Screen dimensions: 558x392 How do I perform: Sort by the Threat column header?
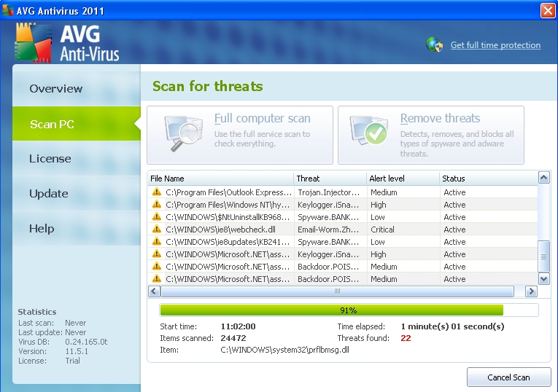330,179
